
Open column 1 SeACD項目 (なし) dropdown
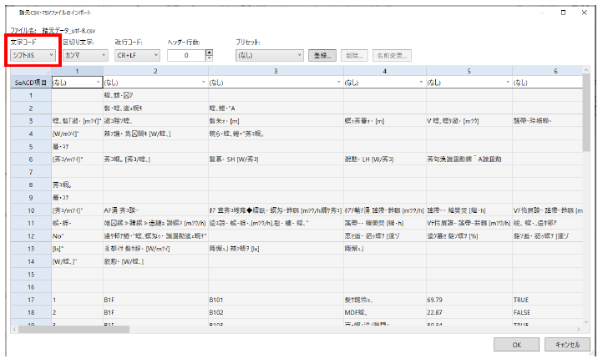tap(77, 83)
